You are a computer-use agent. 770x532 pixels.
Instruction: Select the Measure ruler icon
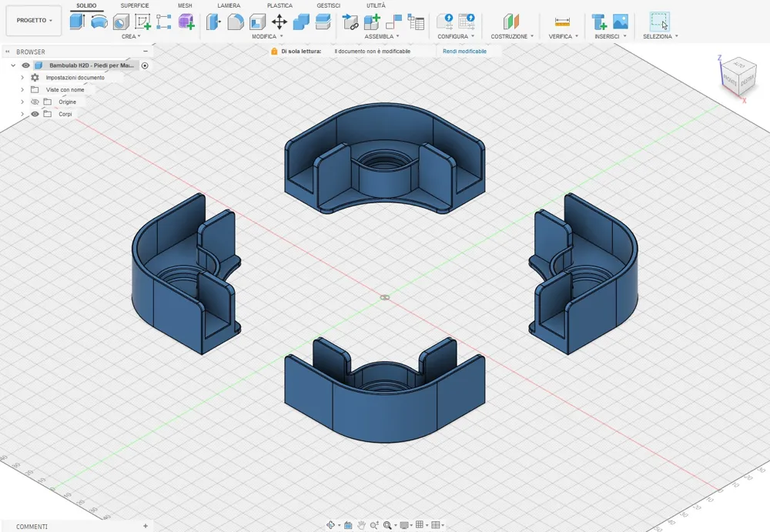point(562,22)
